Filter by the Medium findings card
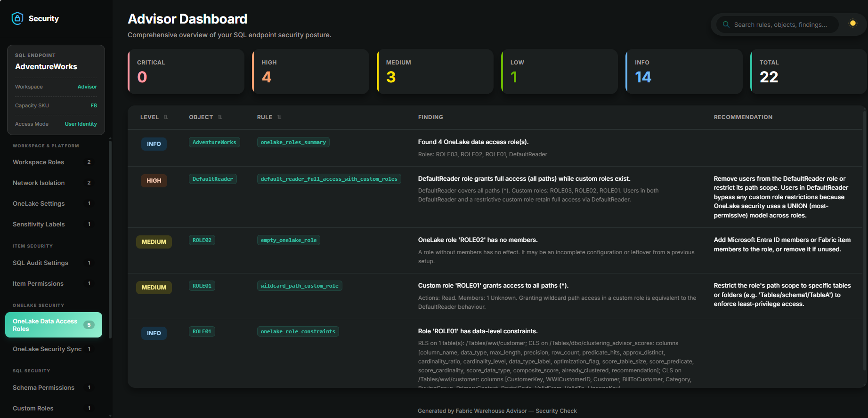 [x=435, y=72]
